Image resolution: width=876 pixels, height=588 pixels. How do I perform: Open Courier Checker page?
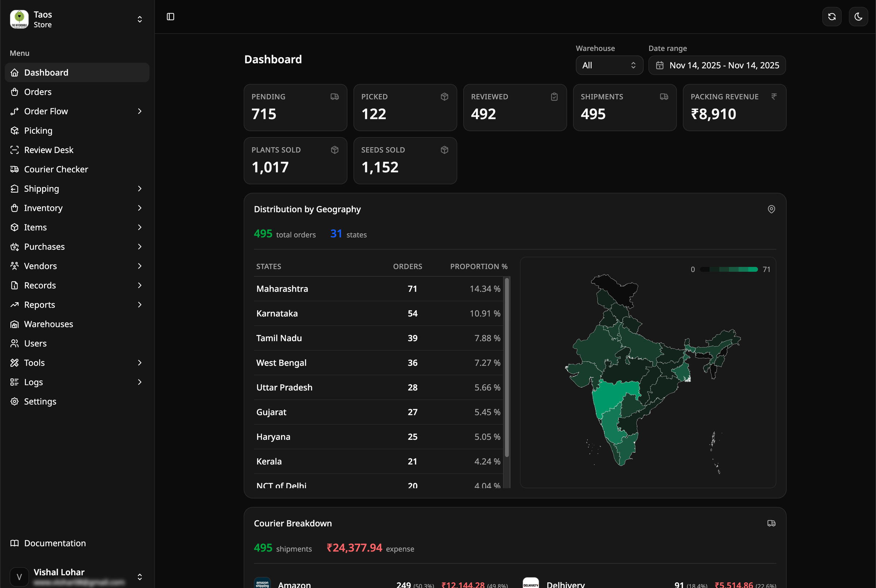(x=77, y=169)
